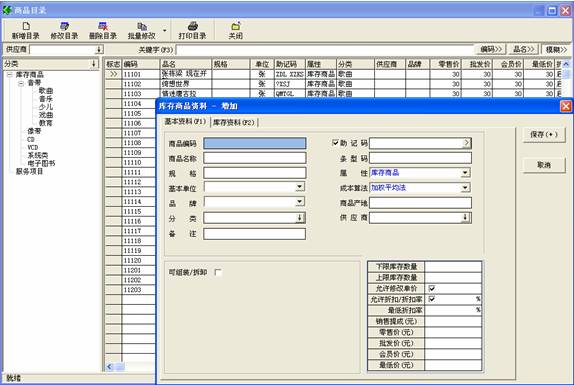
Task: Click the 商品产地 input field
Action: (x=420, y=203)
